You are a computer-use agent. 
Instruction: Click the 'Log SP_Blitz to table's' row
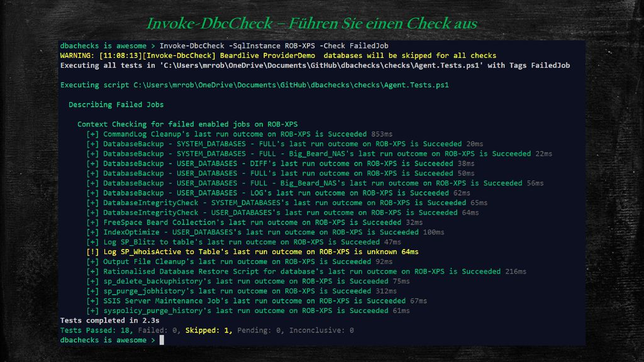(243, 242)
